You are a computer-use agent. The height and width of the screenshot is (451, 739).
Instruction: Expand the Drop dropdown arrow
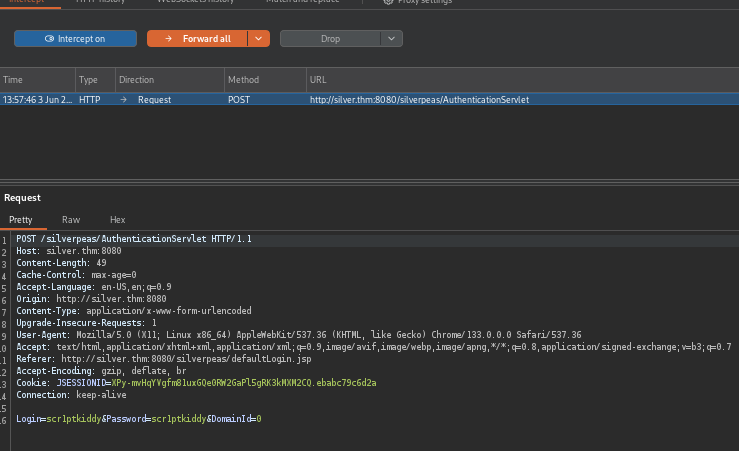(391, 38)
